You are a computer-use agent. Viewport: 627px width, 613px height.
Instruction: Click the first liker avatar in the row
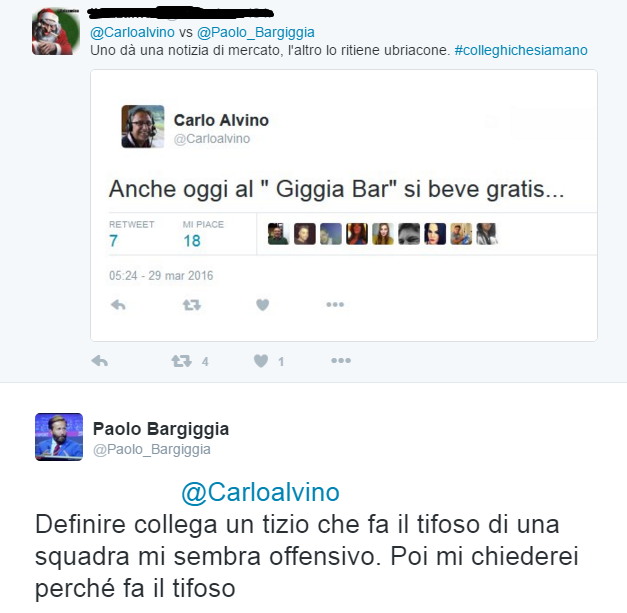pyautogui.click(x=278, y=234)
